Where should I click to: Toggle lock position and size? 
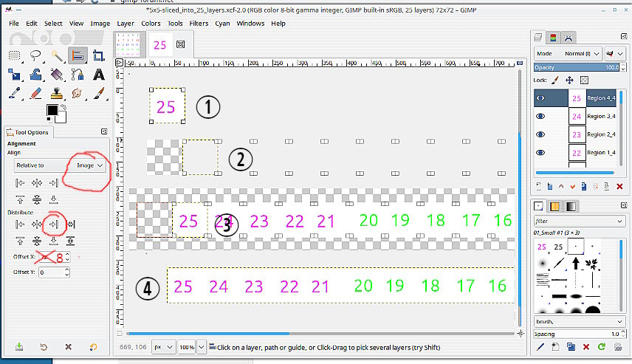point(569,80)
